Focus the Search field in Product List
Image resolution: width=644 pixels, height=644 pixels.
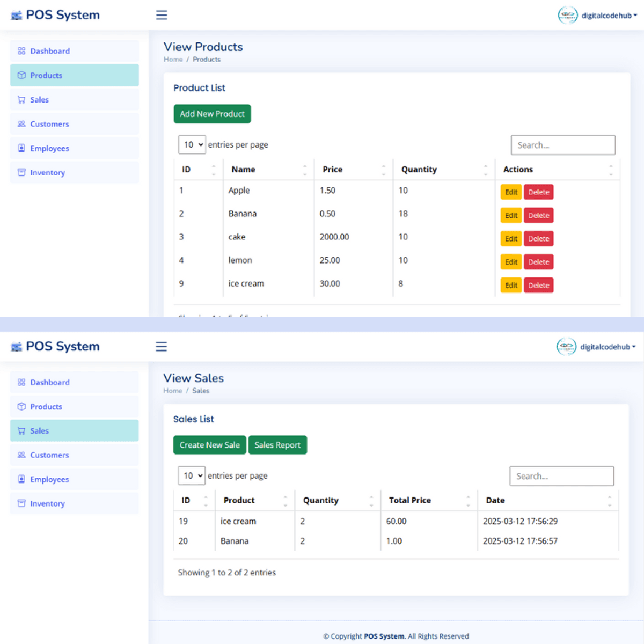563,145
